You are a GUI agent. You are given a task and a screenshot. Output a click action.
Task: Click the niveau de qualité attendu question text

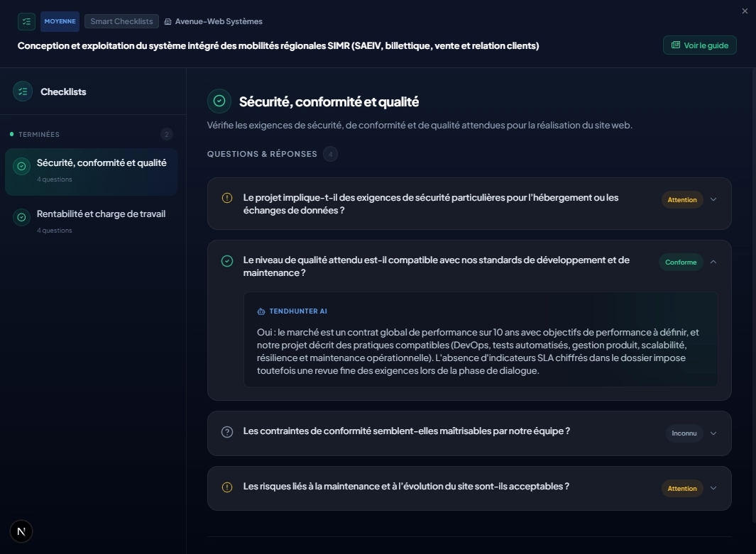click(437, 266)
